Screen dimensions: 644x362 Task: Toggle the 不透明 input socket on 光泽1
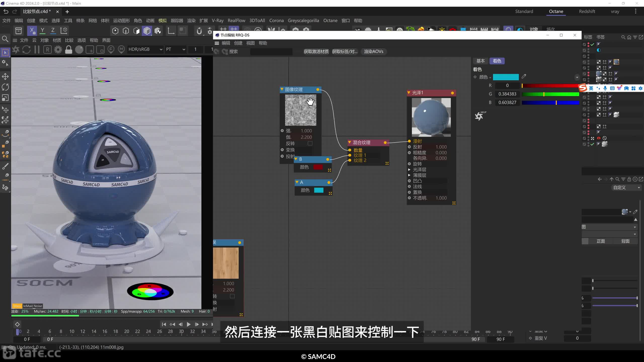pyautogui.click(x=409, y=198)
